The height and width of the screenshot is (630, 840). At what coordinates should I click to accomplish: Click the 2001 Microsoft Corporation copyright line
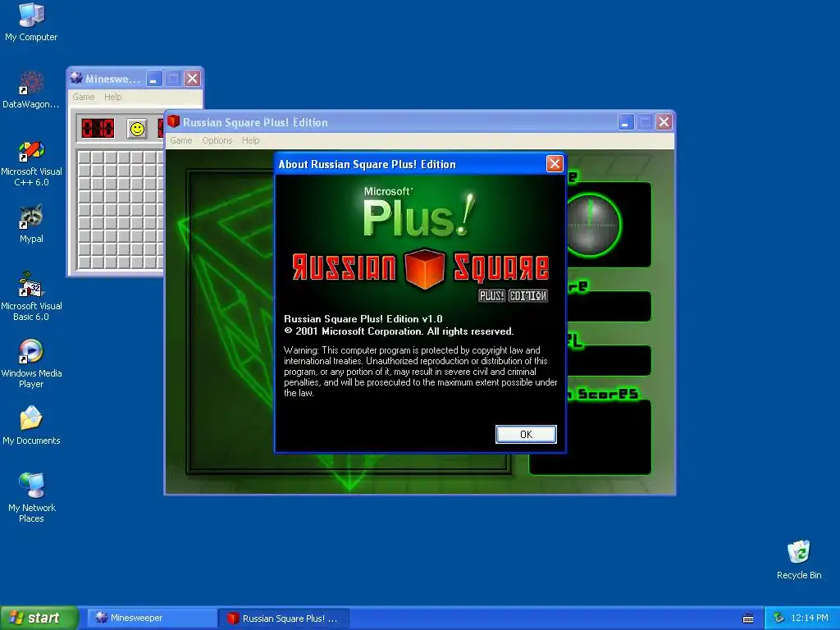[x=399, y=331]
